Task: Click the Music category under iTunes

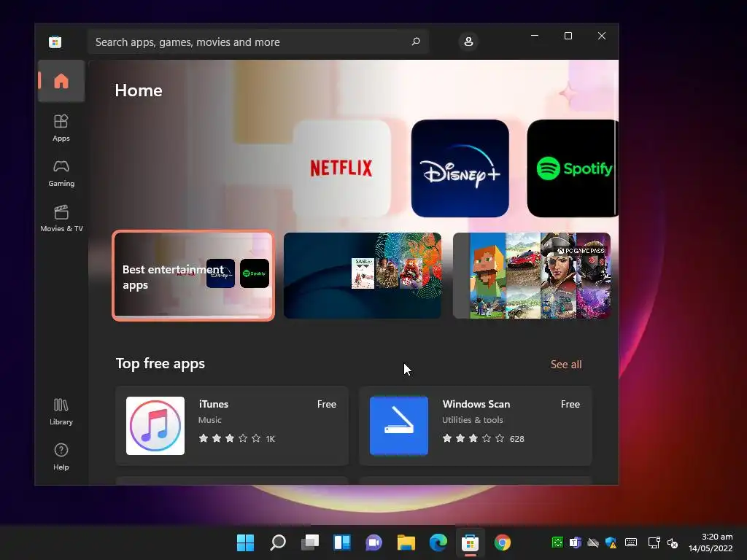Action: click(209, 420)
